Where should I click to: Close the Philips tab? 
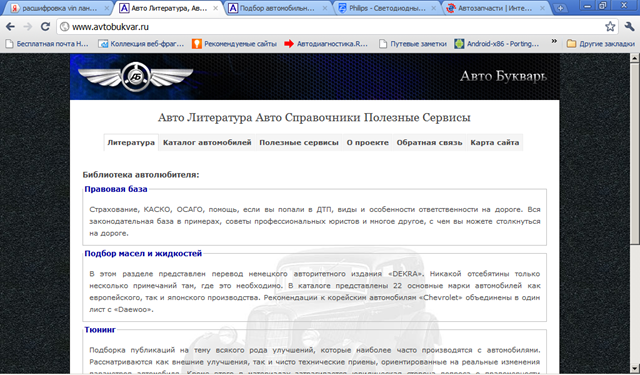coord(433,8)
